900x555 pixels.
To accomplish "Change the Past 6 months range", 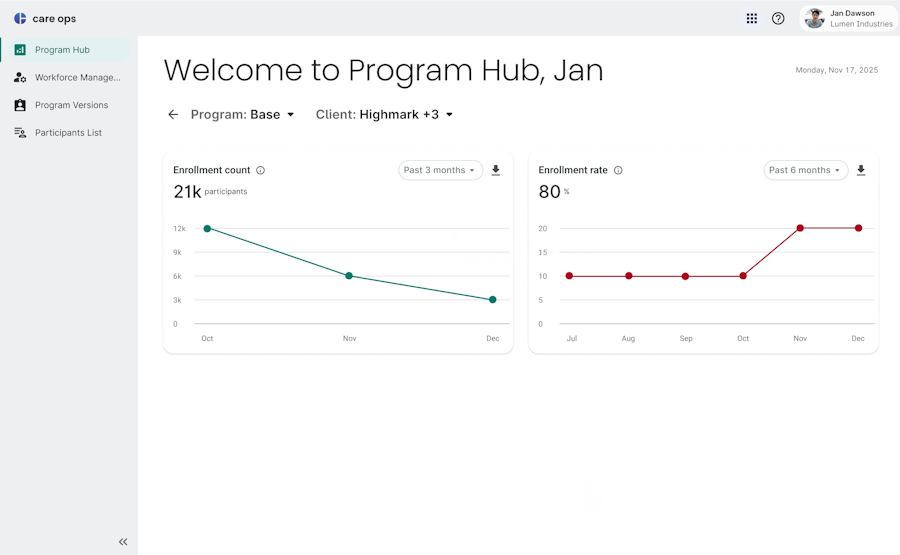I will [806, 170].
